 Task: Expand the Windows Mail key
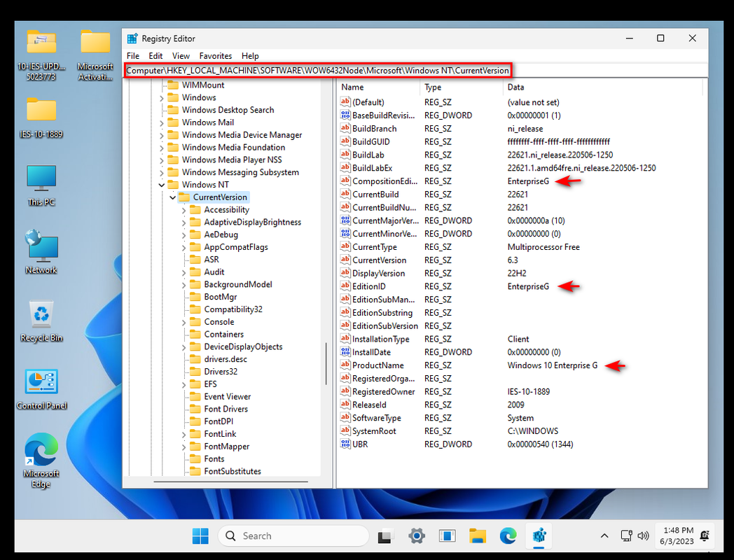pos(162,122)
